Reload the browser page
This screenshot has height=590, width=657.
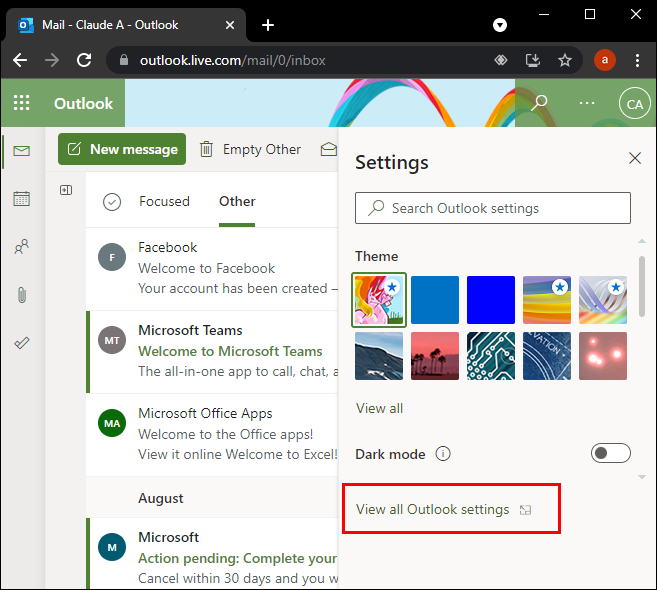point(84,60)
